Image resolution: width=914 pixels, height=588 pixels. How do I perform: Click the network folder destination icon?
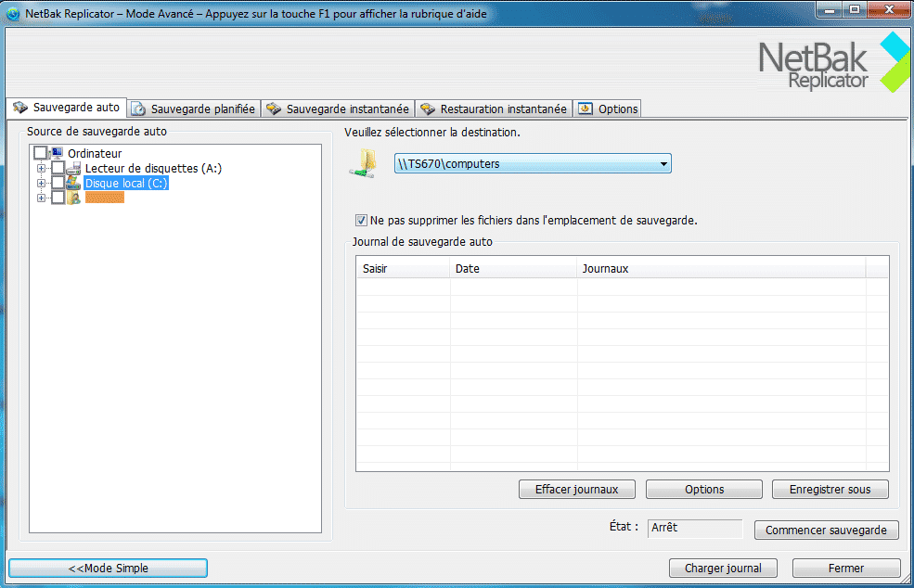pyautogui.click(x=364, y=163)
